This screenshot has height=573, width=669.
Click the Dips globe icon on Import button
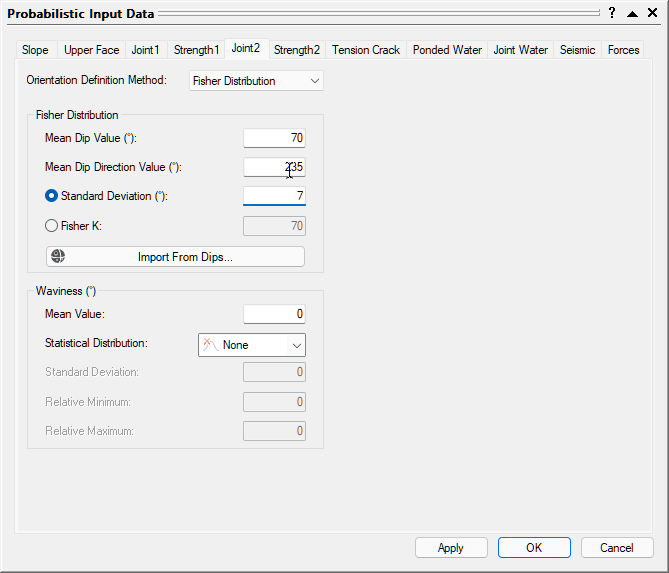click(58, 256)
